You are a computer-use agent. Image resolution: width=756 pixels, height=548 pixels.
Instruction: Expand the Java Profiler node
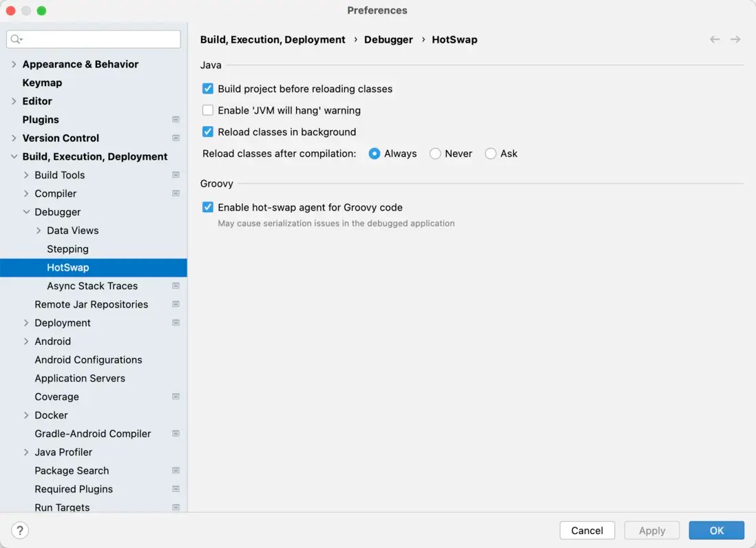click(26, 452)
